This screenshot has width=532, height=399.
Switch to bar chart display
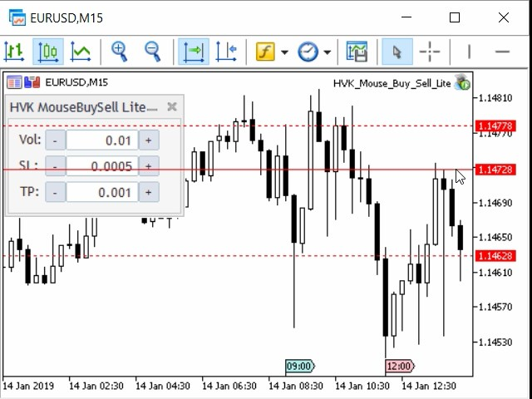15,52
